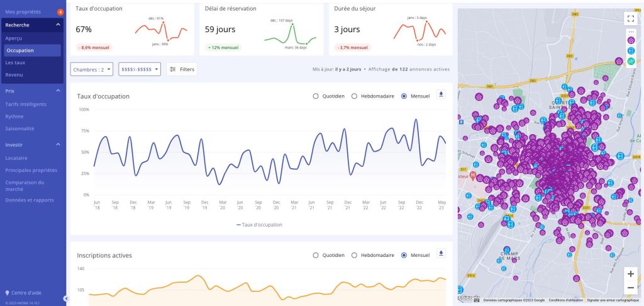Download the Inscriptions actives chart data
This screenshot has height=306, width=644.
click(x=441, y=254)
